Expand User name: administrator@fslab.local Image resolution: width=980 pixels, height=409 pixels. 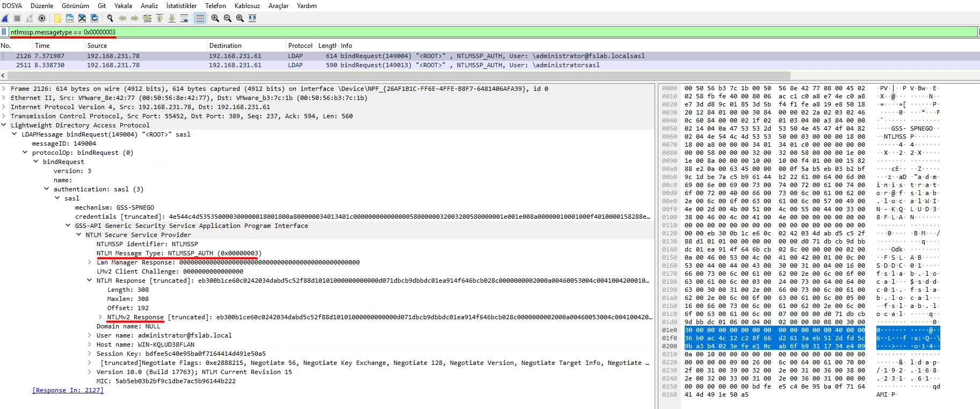point(90,335)
